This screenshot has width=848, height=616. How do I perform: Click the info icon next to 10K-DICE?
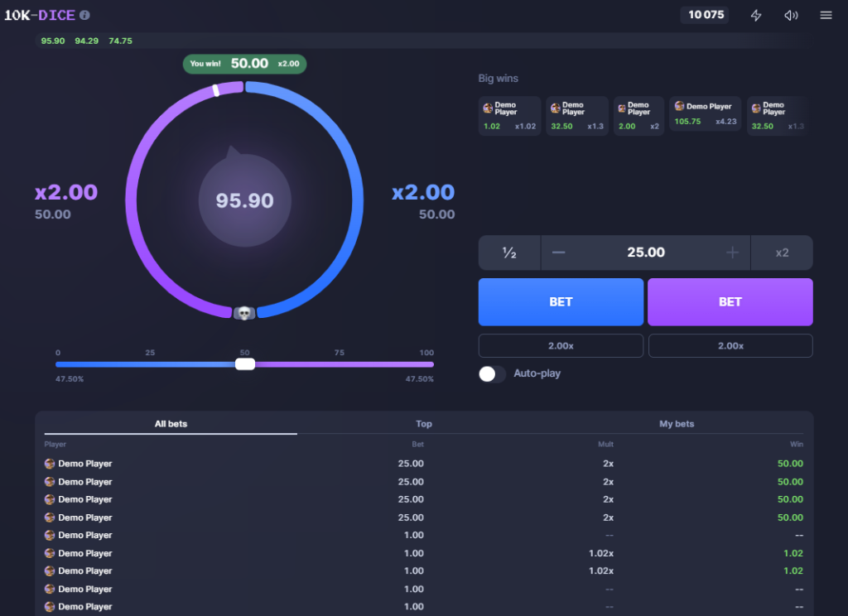tap(85, 15)
